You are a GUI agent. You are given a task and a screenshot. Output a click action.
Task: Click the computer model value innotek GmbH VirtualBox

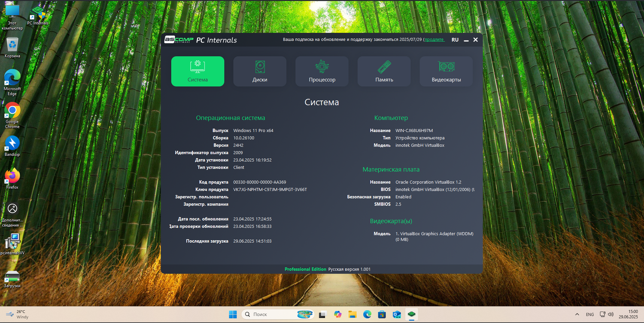pyautogui.click(x=420, y=145)
